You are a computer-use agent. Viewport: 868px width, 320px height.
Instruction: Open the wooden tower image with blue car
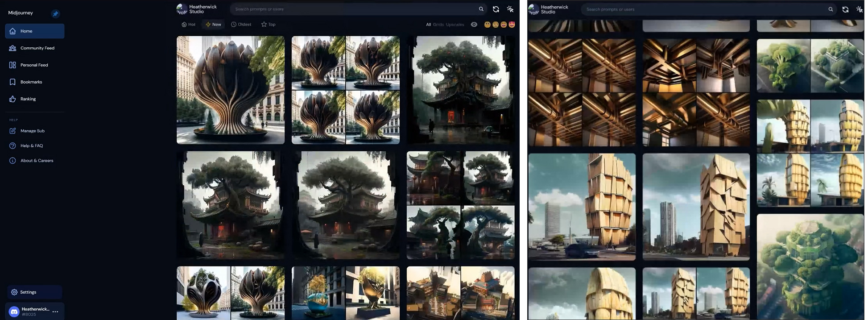pyautogui.click(x=582, y=207)
